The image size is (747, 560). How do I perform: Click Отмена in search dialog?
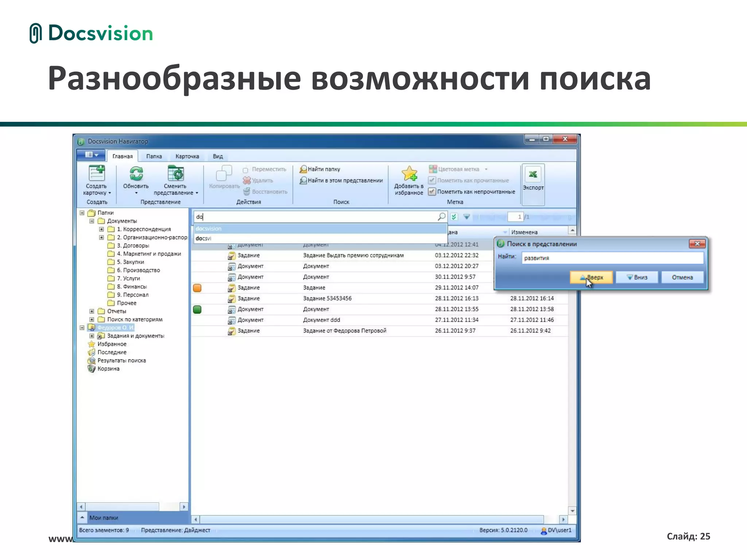tap(682, 277)
